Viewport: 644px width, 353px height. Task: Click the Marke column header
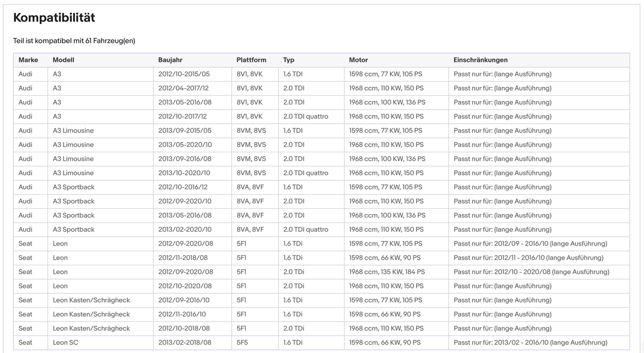click(x=28, y=60)
